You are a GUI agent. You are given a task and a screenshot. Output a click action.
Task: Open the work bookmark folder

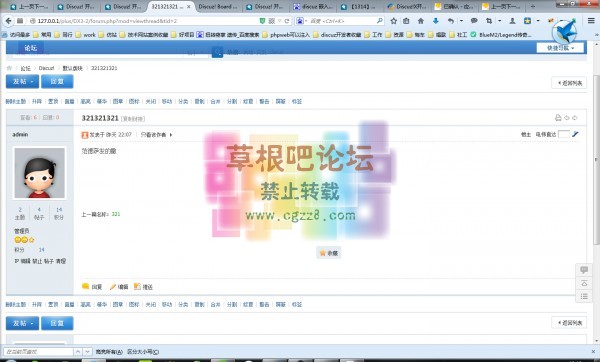86,35
